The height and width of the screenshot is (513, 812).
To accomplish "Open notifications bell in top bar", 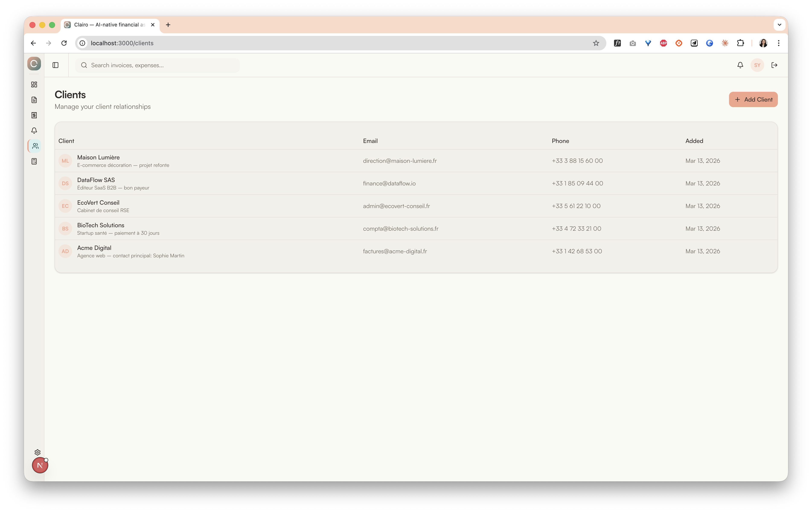I will coord(740,65).
